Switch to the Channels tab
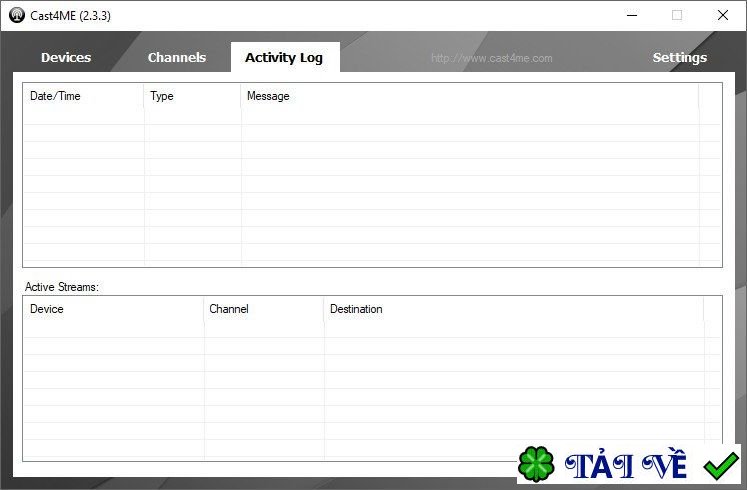The height and width of the screenshot is (490, 747). pos(177,58)
